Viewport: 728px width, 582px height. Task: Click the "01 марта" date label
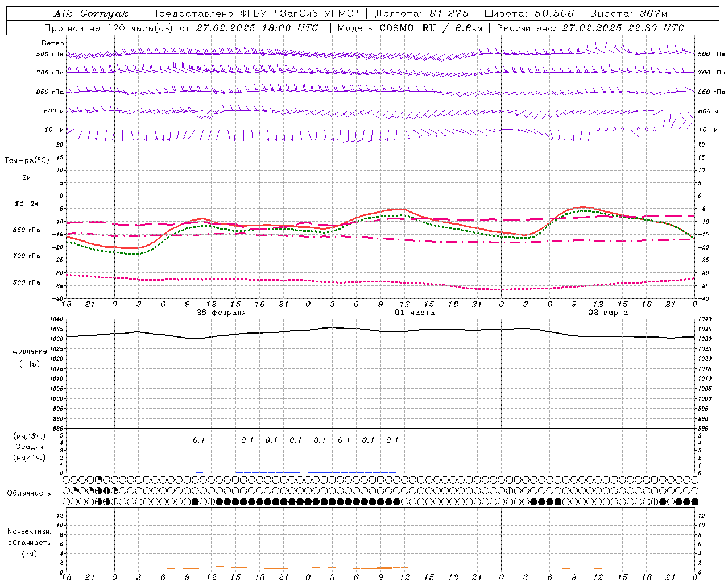coord(415,313)
